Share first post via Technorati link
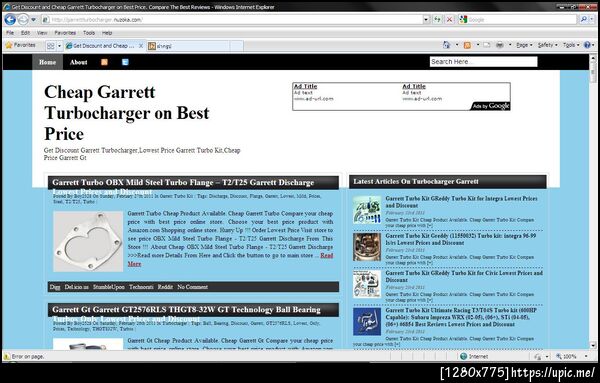 [141, 287]
